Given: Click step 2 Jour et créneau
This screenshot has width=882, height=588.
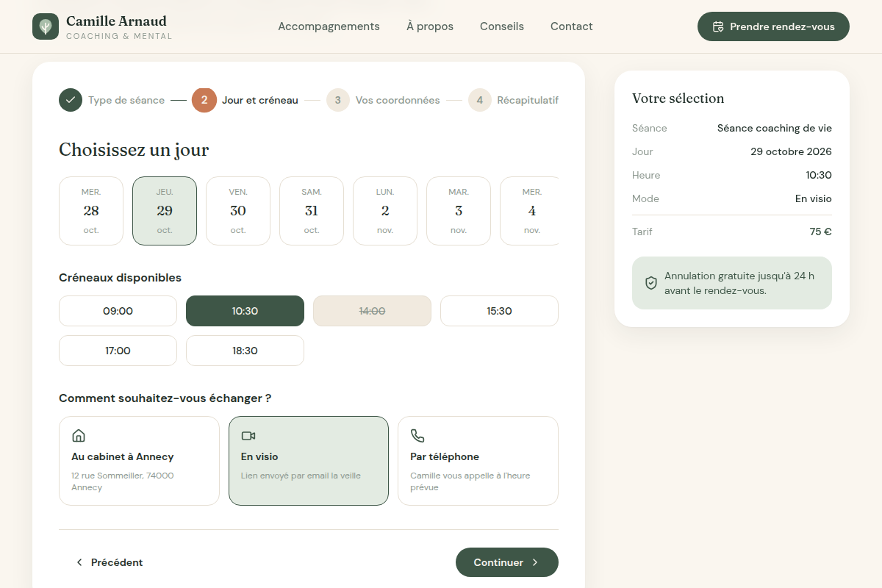Looking at the screenshot, I should 245,100.
